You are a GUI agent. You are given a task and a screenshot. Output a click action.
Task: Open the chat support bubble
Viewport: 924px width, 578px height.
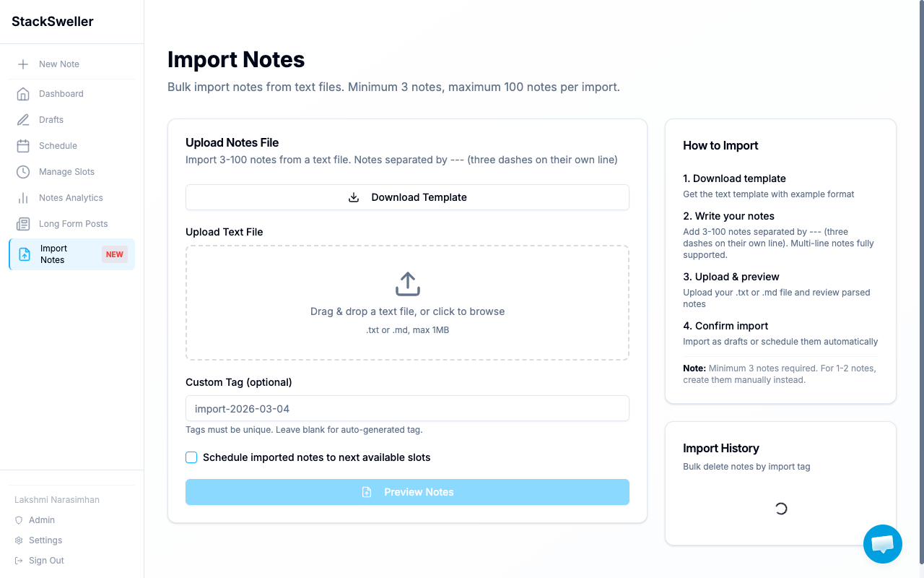(882, 543)
